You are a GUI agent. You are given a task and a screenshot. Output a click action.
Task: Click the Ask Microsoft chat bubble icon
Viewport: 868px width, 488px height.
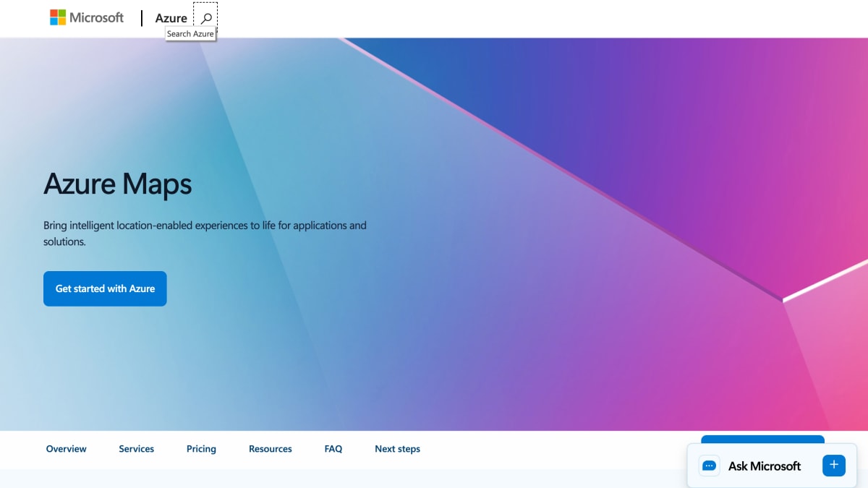[x=710, y=466]
